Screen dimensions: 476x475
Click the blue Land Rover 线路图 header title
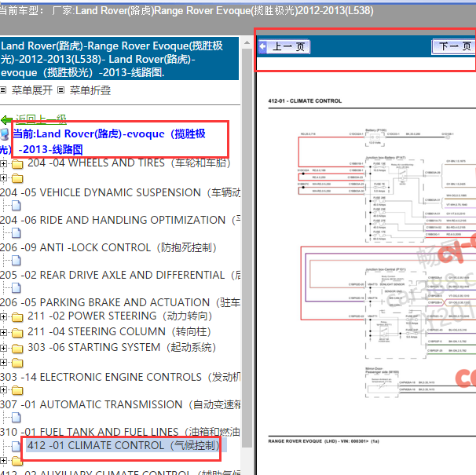point(119,59)
